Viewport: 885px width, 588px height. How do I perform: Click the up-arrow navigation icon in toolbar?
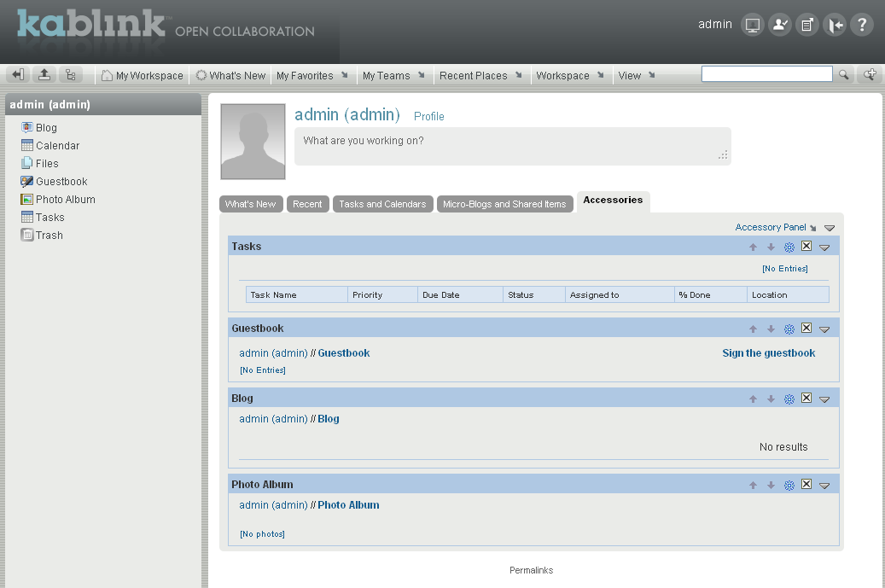tap(44, 74)
